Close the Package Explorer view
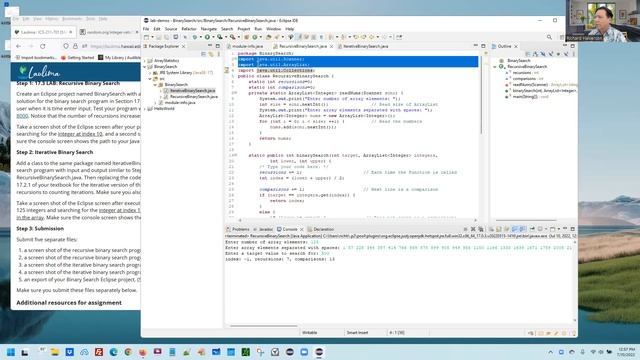The height and width of the screenshot is (360, 640). point(183,47)
